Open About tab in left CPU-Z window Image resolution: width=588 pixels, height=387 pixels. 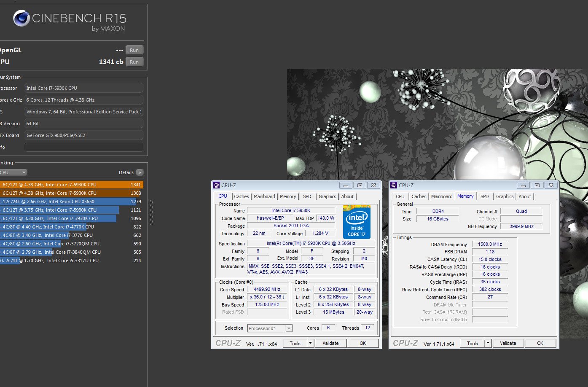coord(347,196)
